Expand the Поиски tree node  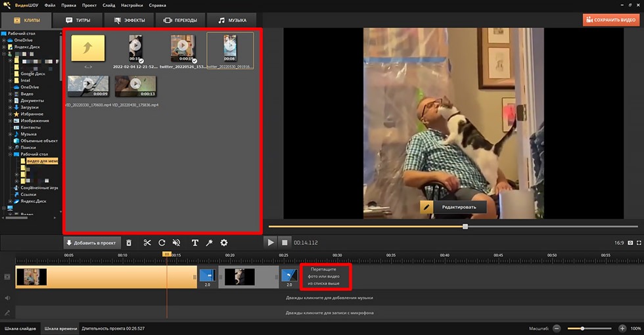click(11, 147)
